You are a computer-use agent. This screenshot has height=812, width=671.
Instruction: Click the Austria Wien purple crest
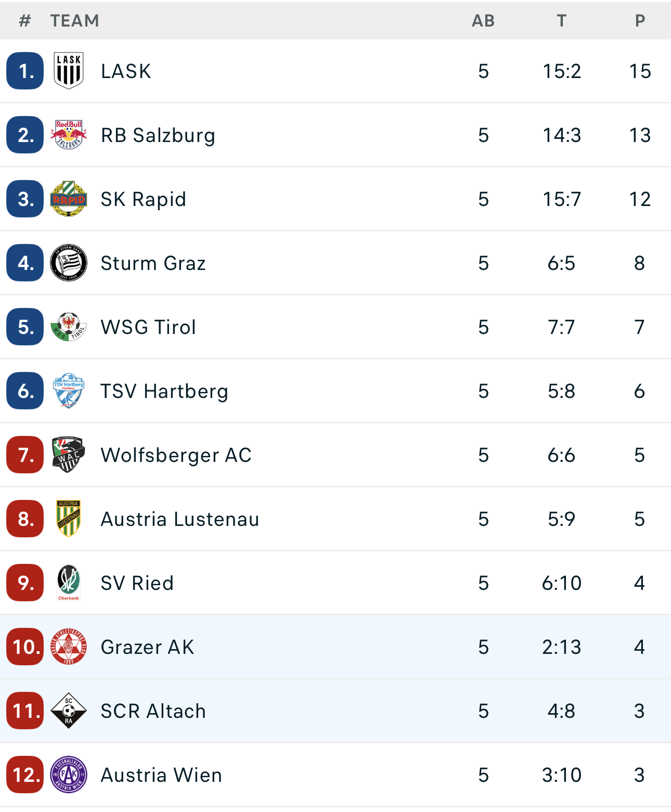[x=69, y=775]
